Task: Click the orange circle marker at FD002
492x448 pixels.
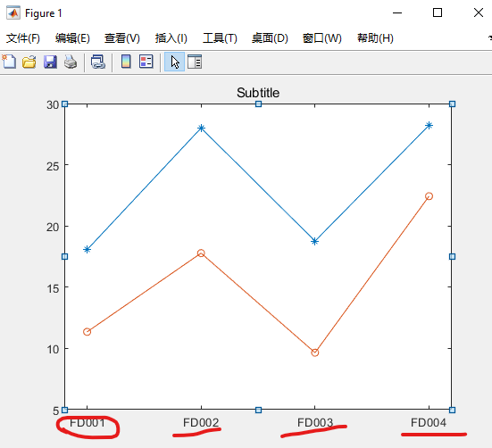Action: point(201,253)
